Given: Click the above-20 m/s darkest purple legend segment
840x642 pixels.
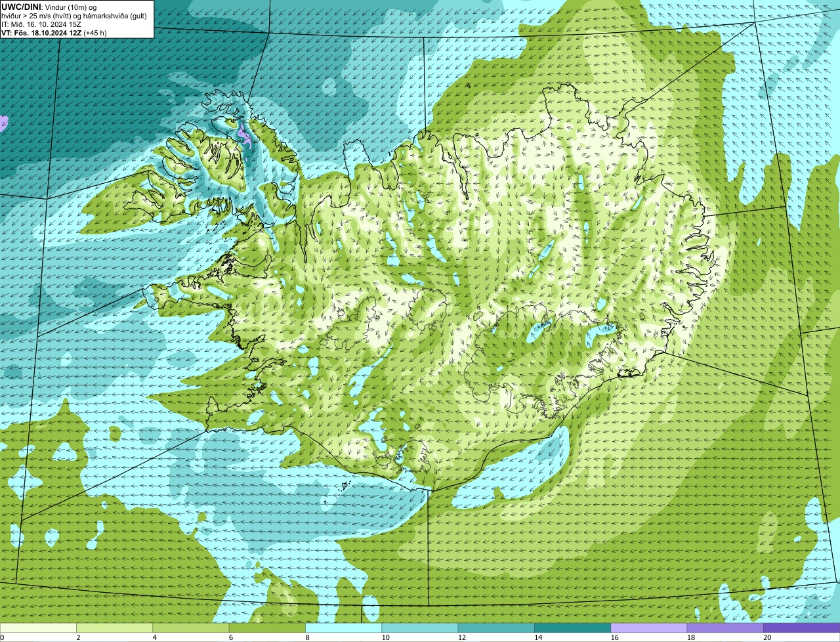Looking at the screenshot, I should (x=801, y=628).
